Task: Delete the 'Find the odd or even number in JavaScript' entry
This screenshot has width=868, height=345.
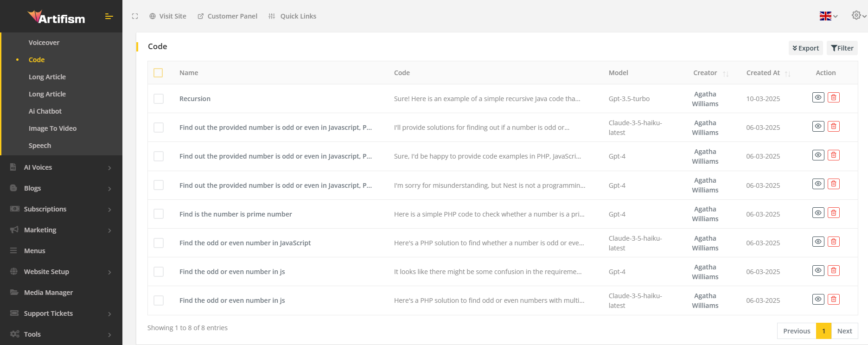Action: [833, 242]
